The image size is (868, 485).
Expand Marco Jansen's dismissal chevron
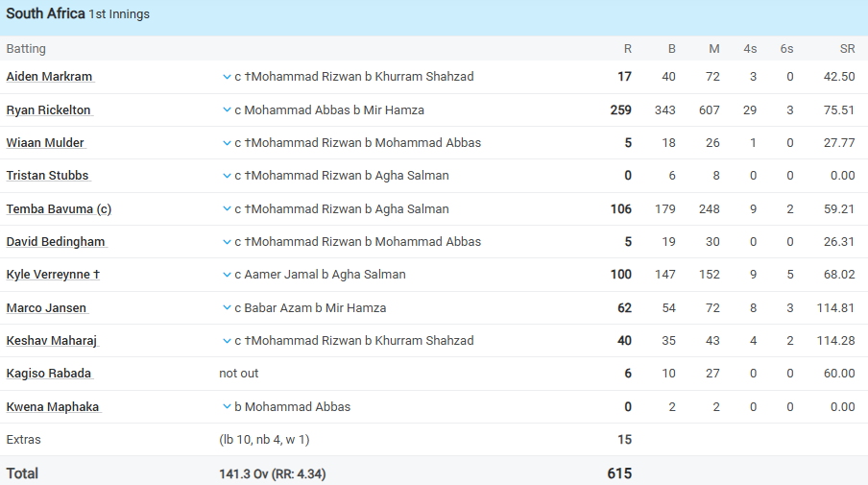click(x=227, y=307)
